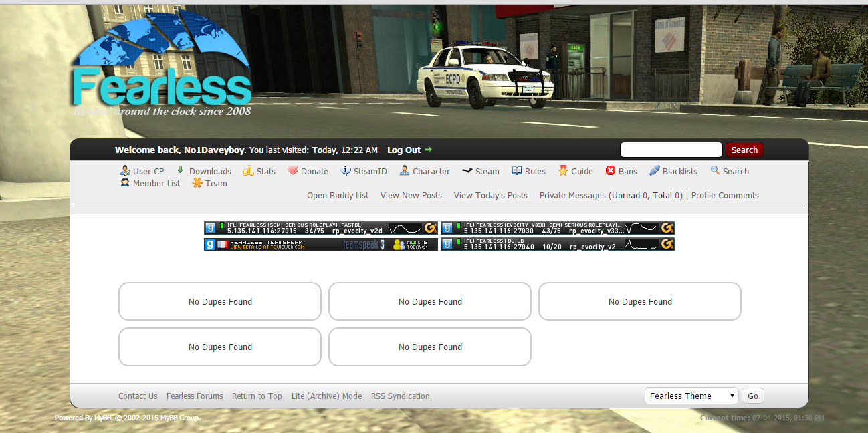The height and width of the screenshot is (433, 868).
Task: Click the Character person icon
Action: [405, 170]
